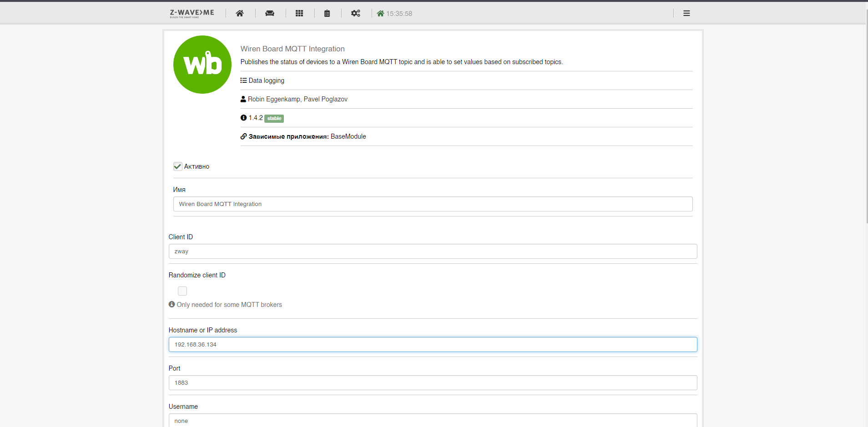868x427 pixels.
Task: Edit the Username field
Action: point(433,420)
